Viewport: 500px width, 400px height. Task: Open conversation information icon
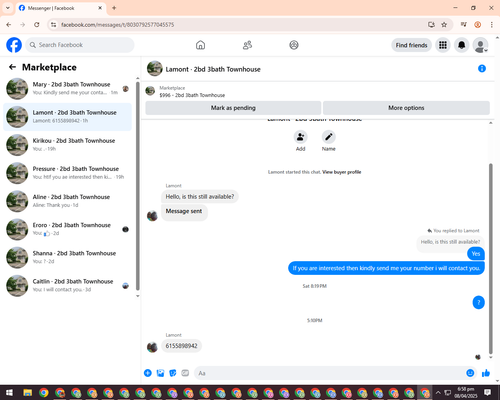coord(482,68)
